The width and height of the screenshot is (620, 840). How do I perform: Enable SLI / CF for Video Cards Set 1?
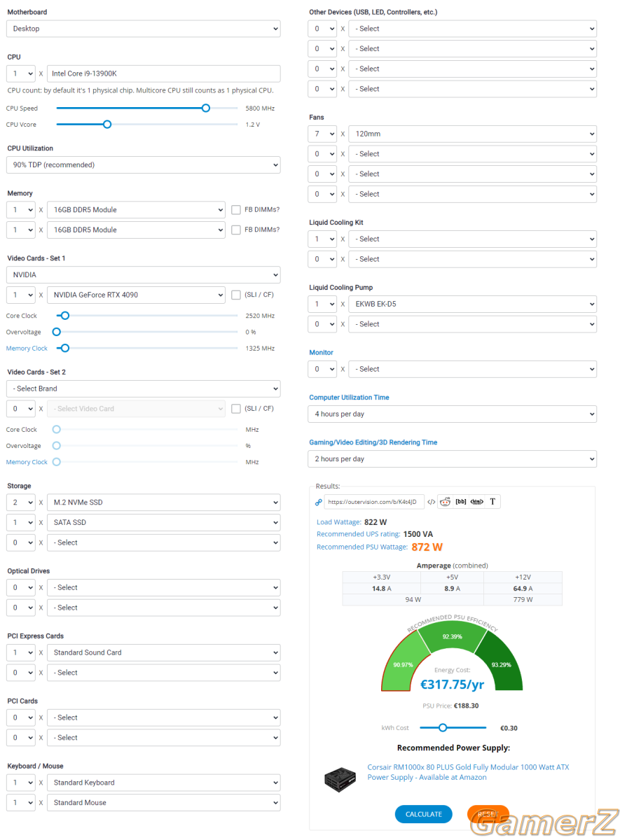click(236, 295)
